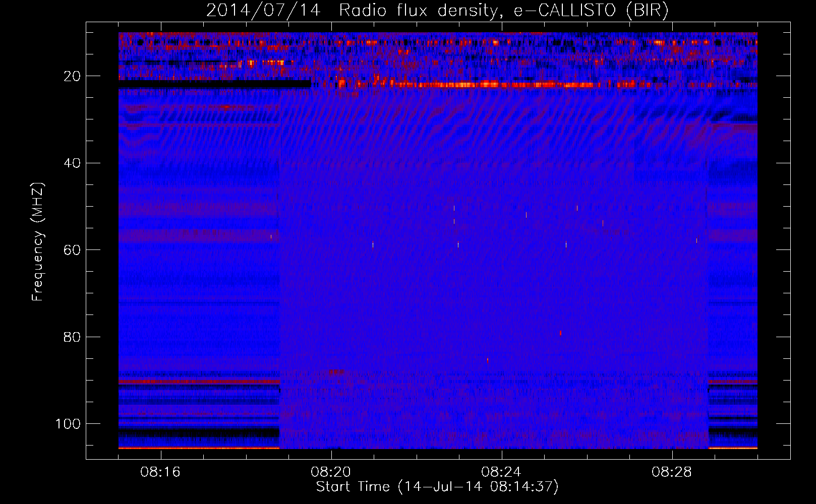816x504 pixels.
Task: Click the 08:24 time tick label
Action: [x=501, y=472]
